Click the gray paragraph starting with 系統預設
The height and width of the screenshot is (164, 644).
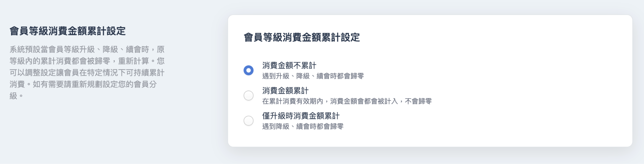pos(87,49)
